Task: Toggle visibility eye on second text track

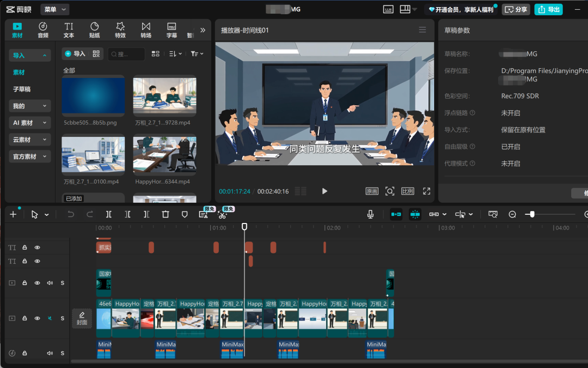Action: tap(37, 261)
